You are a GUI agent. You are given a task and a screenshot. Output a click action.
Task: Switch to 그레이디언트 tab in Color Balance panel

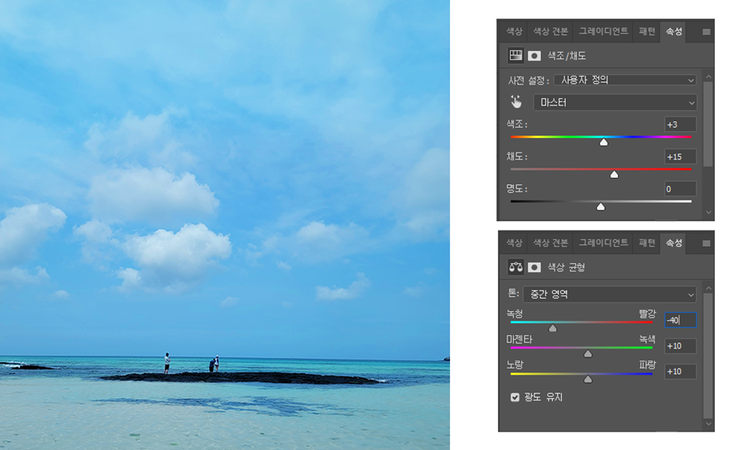point(603,243)
